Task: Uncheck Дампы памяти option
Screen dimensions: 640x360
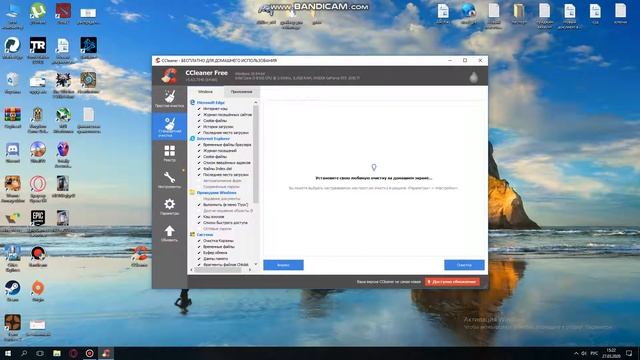Action: point(199,259)
